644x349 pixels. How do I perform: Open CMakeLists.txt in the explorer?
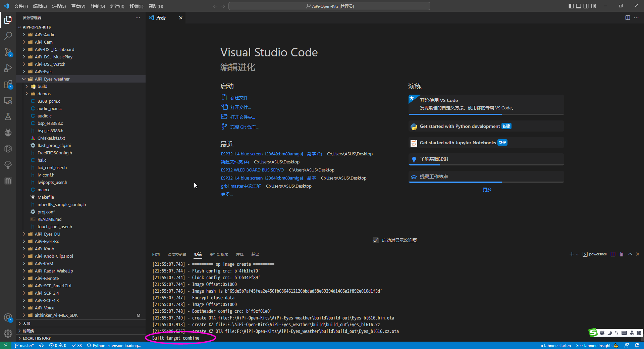pyautogui.click(x=81, y=138)
